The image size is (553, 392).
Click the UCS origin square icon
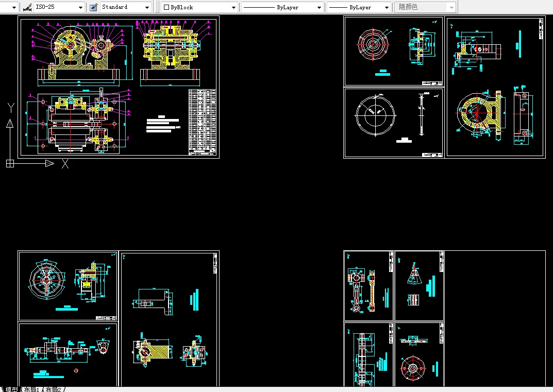10,164
